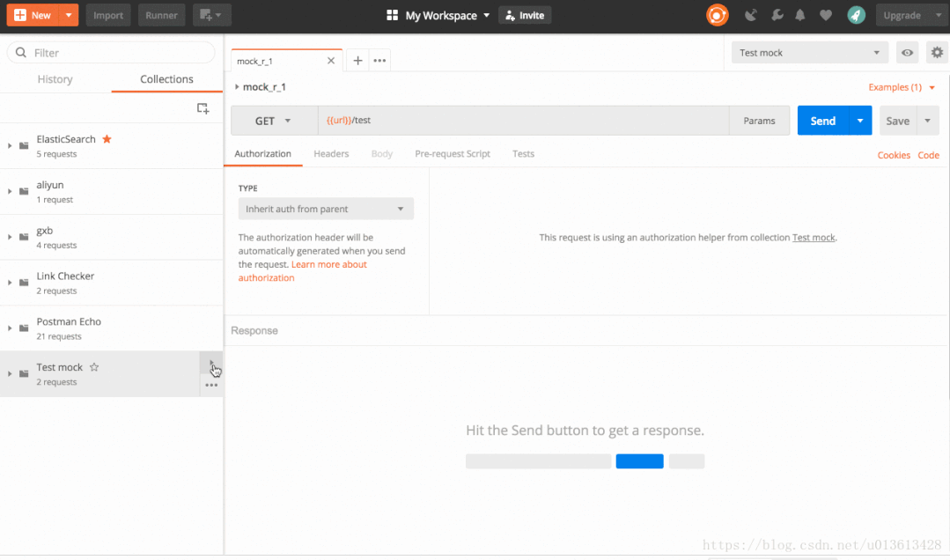Follow the Test mock collection link
Screen dimensions: 950x560
(814, 238)
